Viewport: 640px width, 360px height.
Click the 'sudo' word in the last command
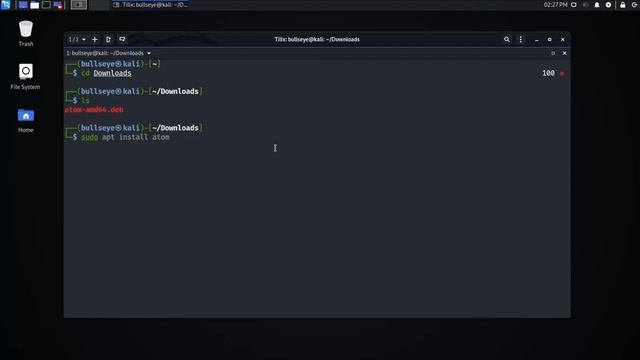89,137
